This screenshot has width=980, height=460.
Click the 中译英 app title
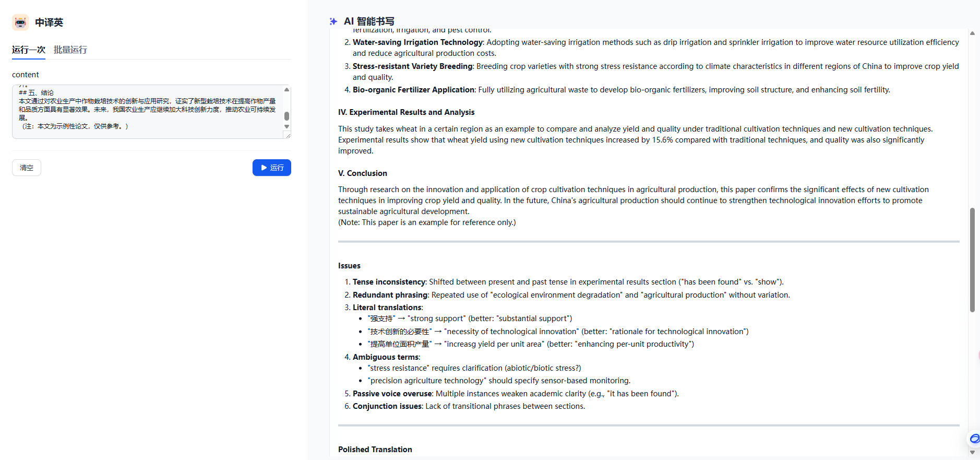point(49,22)
